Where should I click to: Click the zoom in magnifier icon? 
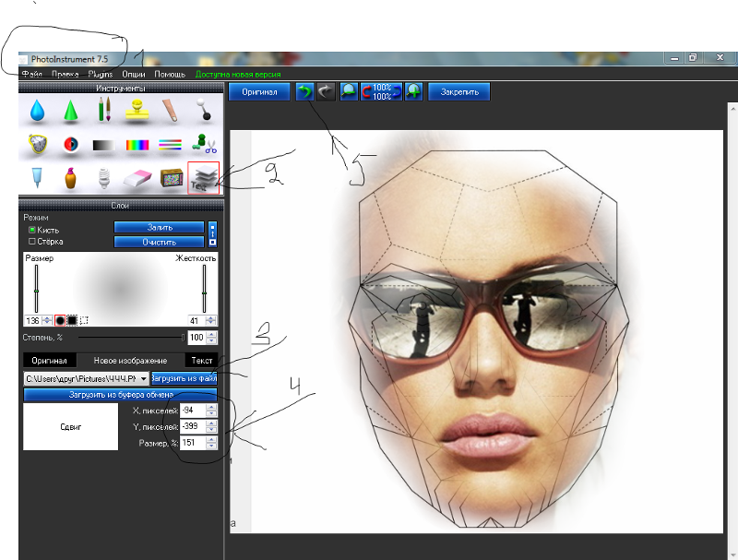(x=414, y=92)
